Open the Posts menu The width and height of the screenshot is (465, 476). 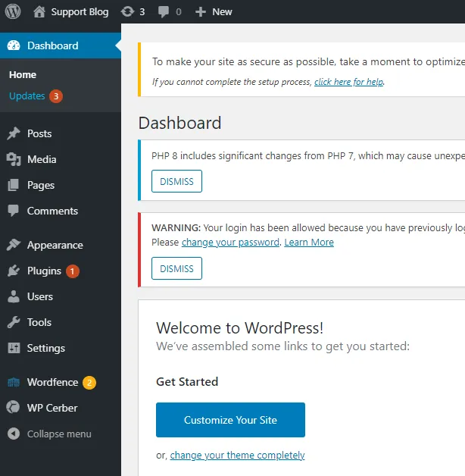coord(39,133)
